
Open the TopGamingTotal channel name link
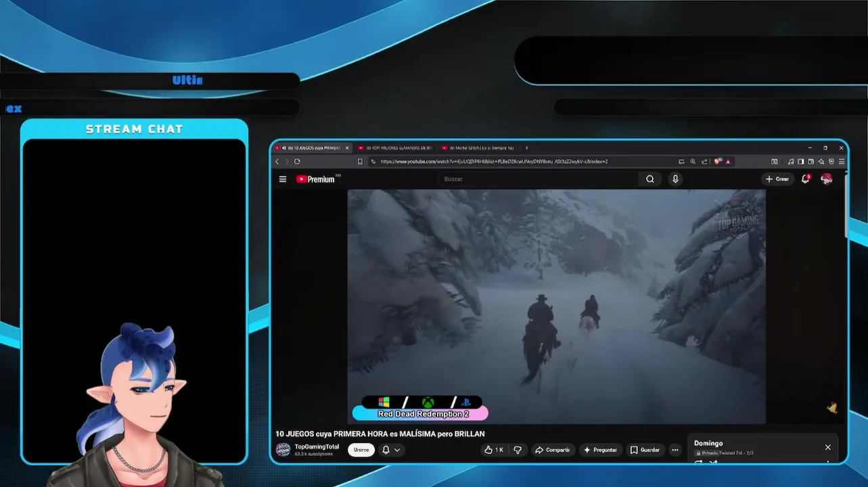317,446
